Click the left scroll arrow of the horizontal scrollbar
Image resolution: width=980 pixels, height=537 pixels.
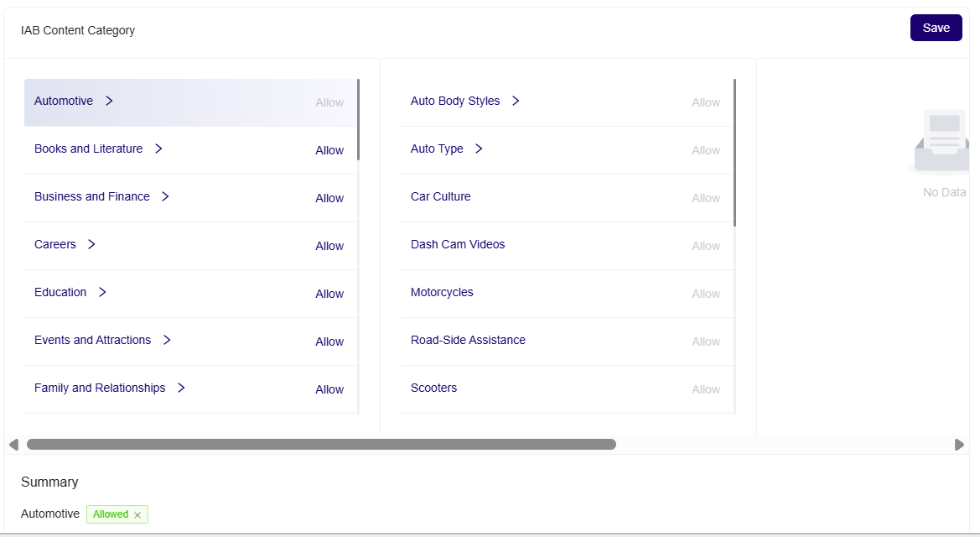pos(13,444)
